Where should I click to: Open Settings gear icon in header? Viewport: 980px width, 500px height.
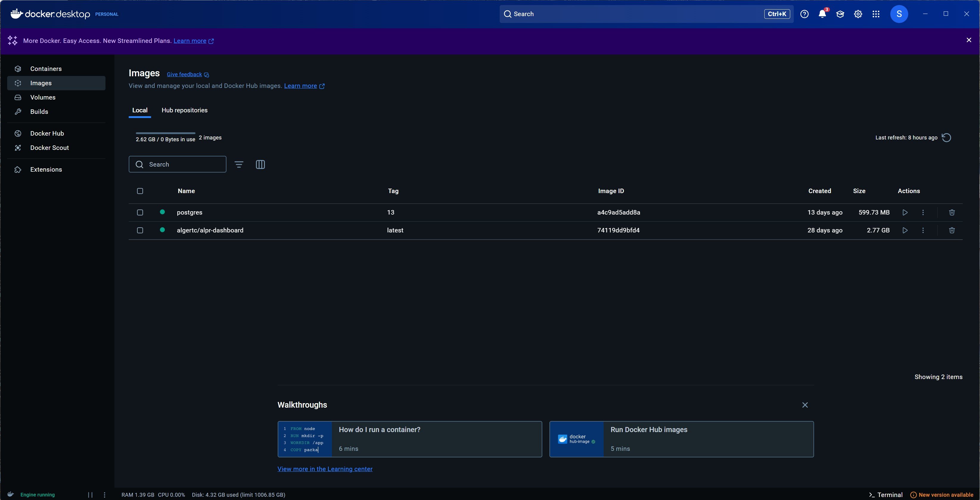(x=858, y=14)
